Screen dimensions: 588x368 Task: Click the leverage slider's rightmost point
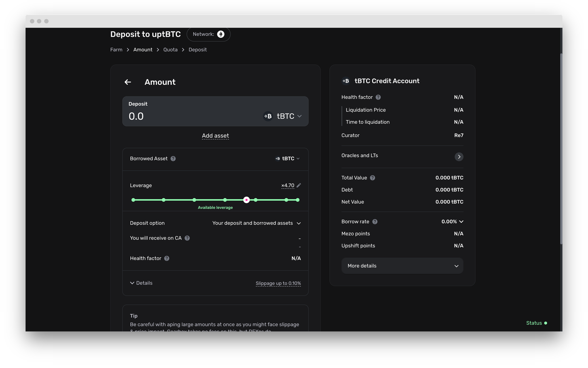pyautogui.click(x=298, y=200)
